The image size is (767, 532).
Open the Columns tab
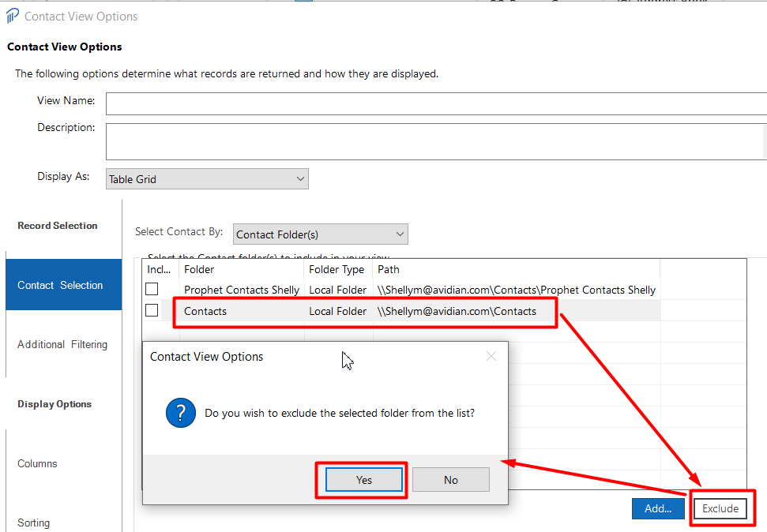pos(37,463)
